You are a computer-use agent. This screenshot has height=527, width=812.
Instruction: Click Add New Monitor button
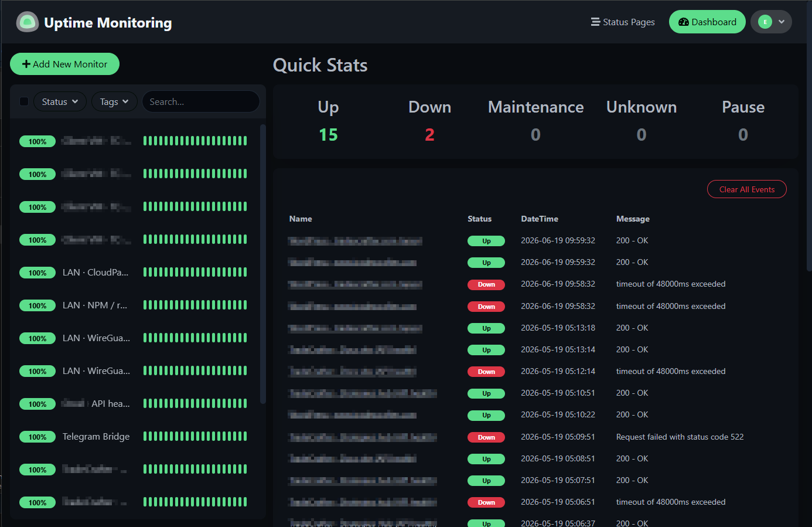point(64,64)
